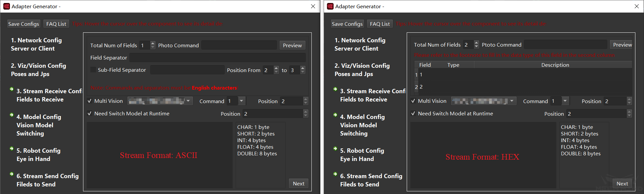Open FAQ List in right window
This screenshot has height=194, width=644.
tap(380, 24)
